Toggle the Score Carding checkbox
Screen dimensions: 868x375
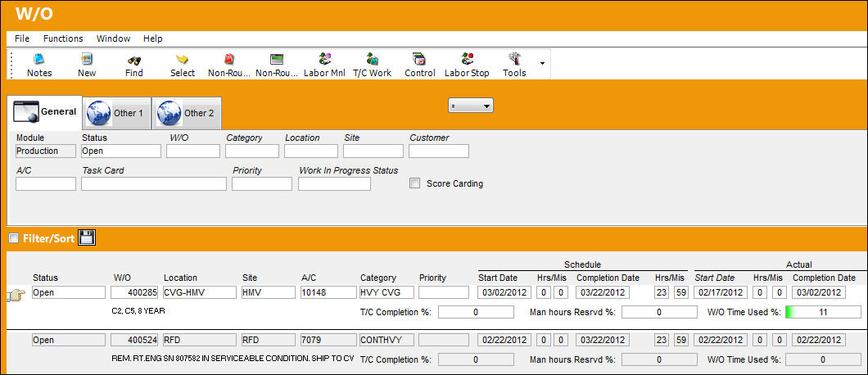point(414,183)
